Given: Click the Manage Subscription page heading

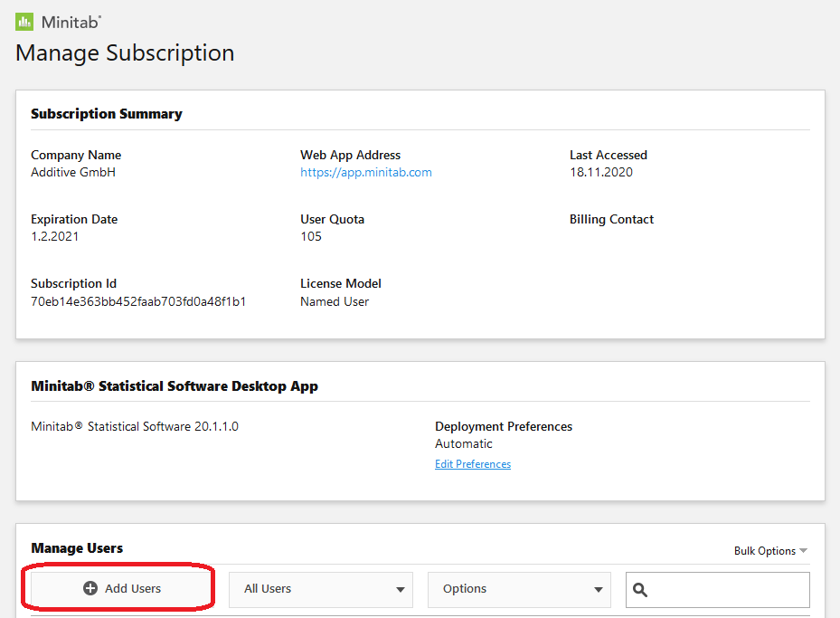Looking at the screenshot, I should click(125, 53).
